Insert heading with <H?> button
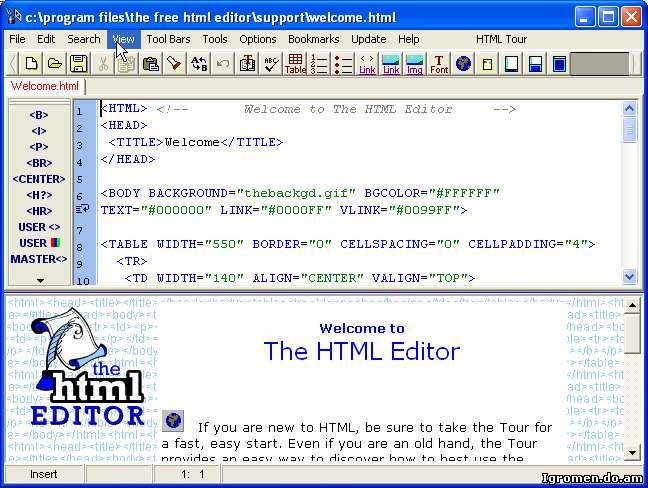The width and height of the screenshot is (648, 488). point(39,195)
